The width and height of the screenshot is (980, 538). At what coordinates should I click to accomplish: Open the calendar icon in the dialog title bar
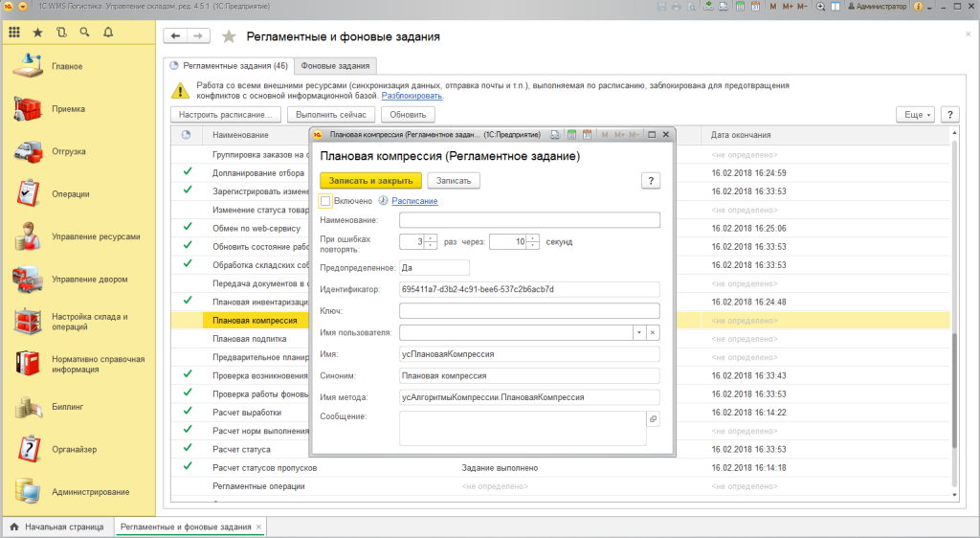coord(587,134)
